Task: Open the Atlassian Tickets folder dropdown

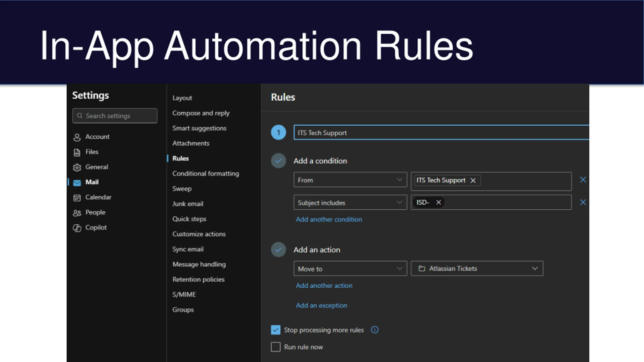Action: point(477,268)
